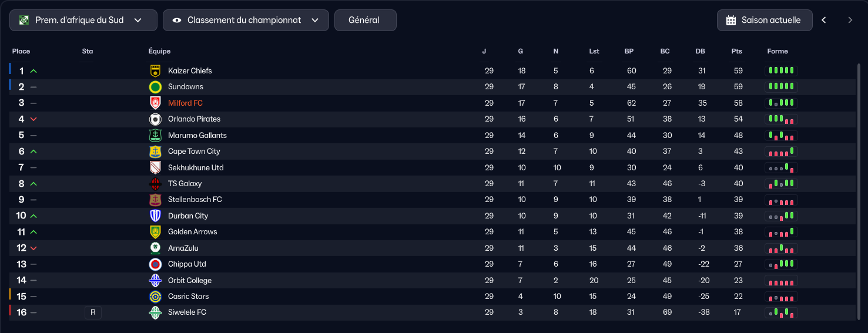This screenshot has width=868, height=333.
Task: Click the TS Galaxy club logo
Action: tap(155, 184)
